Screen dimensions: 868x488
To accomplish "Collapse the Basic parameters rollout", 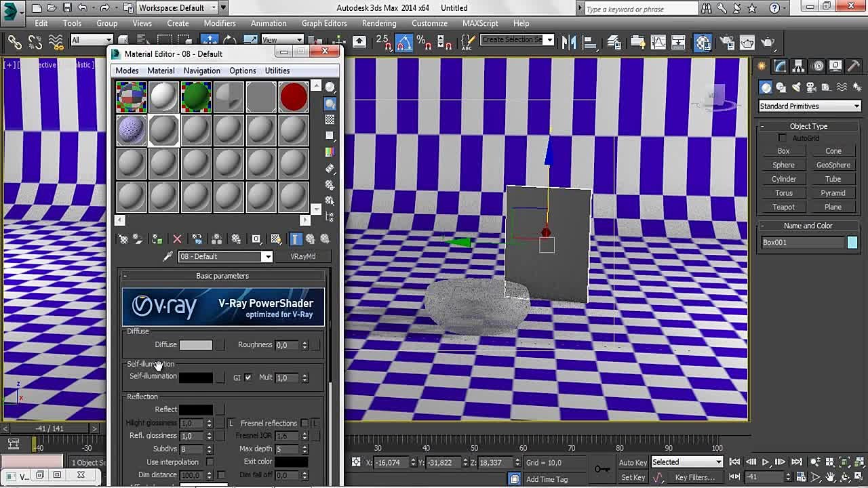I will [222, 276].
